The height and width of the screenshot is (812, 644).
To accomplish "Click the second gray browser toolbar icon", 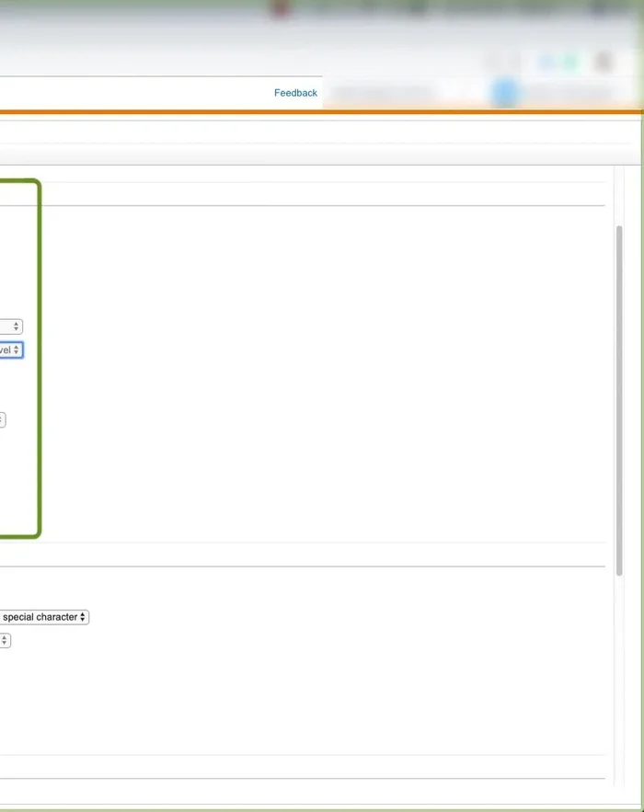I will [x=513, y=62].
